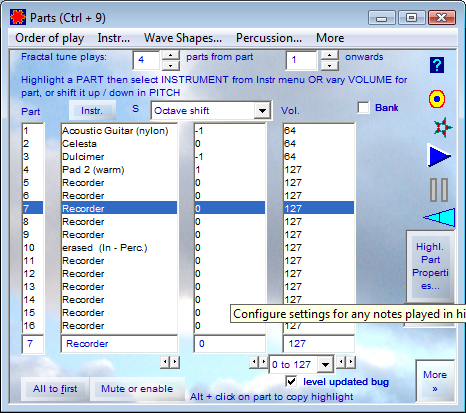Minimize the Parts window
Screen dimensions: 466x413
(x=382, y=18)
